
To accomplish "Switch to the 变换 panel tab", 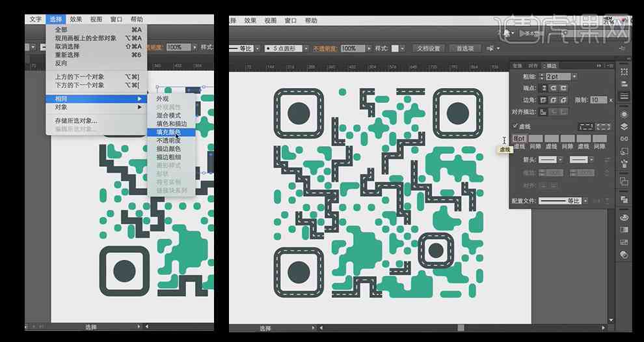I will tap(518, 65).
